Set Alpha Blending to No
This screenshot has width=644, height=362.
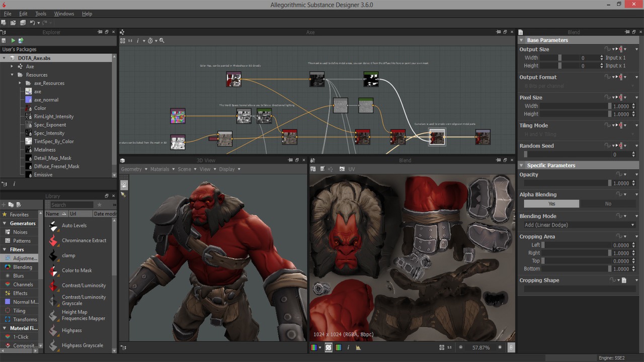(x=608, y=204)
